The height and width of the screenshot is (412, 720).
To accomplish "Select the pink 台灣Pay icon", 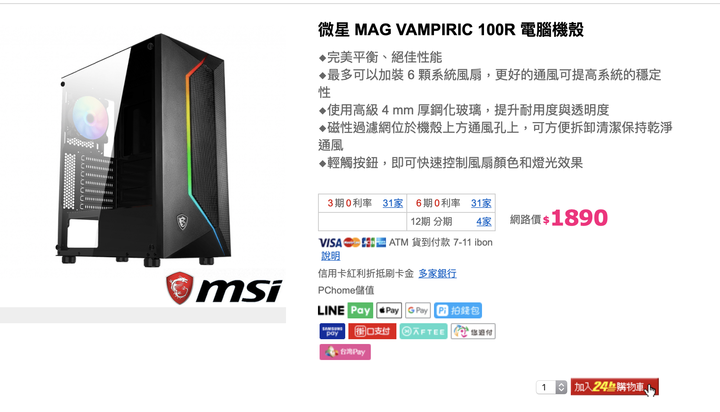I will tap(345, 352).
